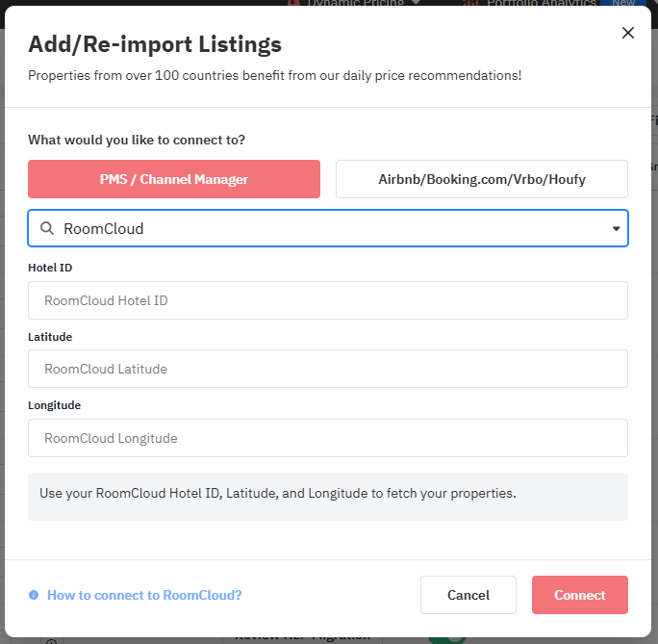The image size is (658, 644).
Task: Click the Hotel ID field label
Action: pos(50,268)
